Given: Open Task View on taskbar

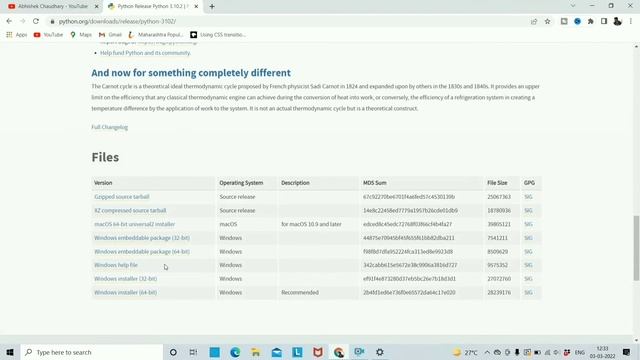Looking at the screenshot, I should (x=193, y=352).
